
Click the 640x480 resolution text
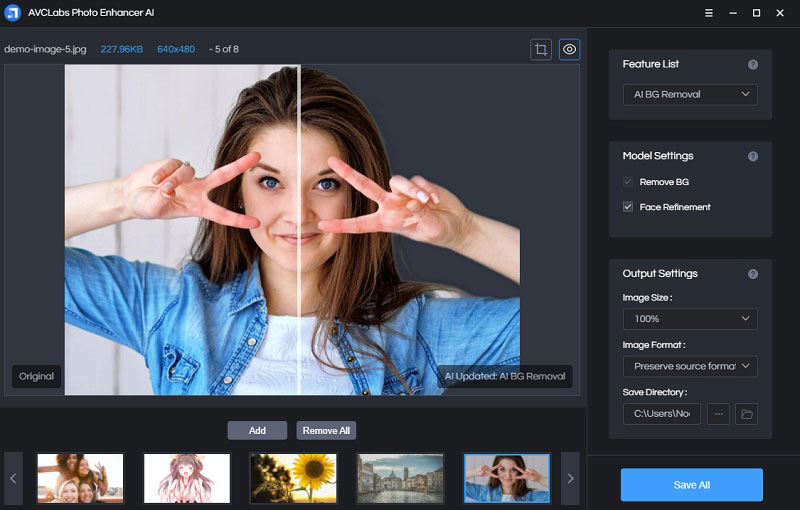176,49
